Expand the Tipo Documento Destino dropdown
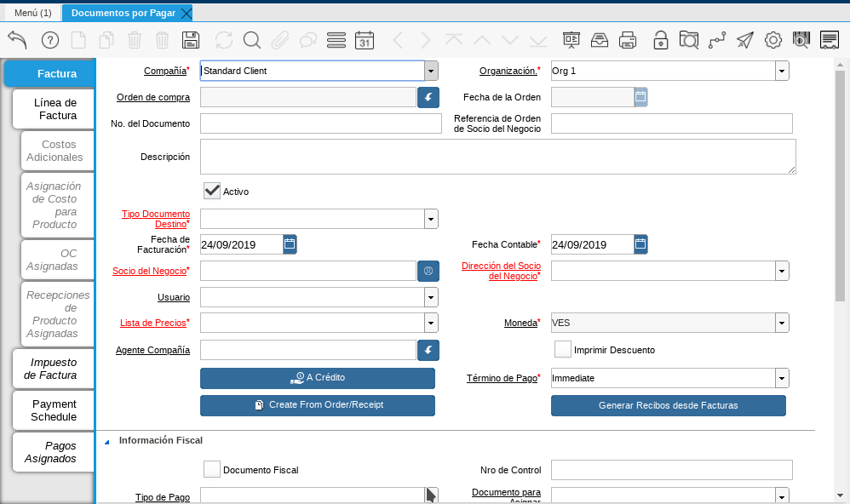This screenshot has width=850, height=504. click(x=431, y=219)
